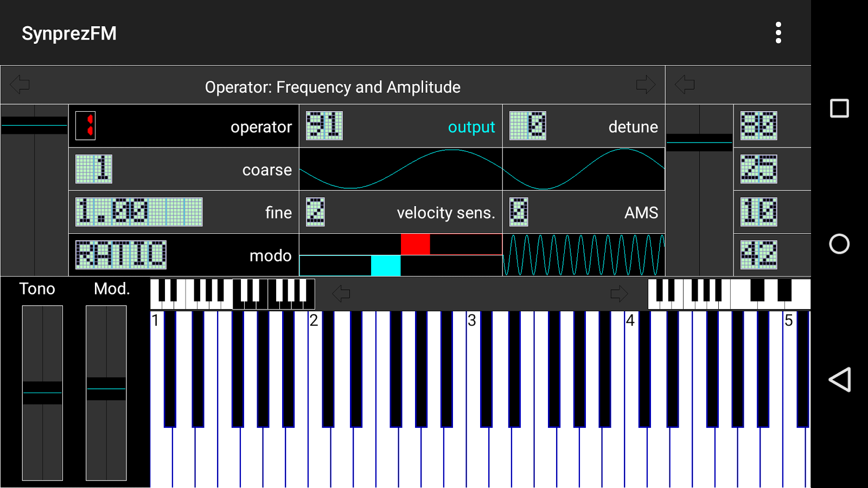Go to next panel after Operator: Frequency and Amplitude
This screenshot has width=868, height=488.
646,85
